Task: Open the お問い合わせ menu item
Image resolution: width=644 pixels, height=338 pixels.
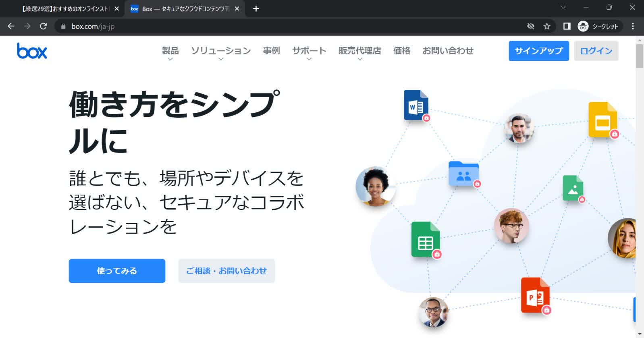Action: (x=448, y=51)
